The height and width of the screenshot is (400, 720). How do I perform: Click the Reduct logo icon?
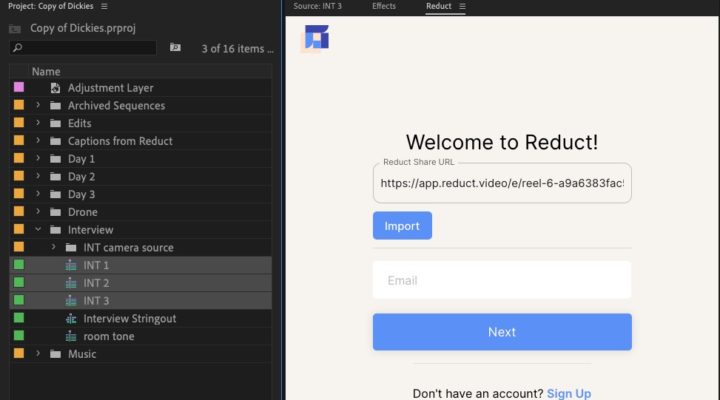[x=316, y=37]
